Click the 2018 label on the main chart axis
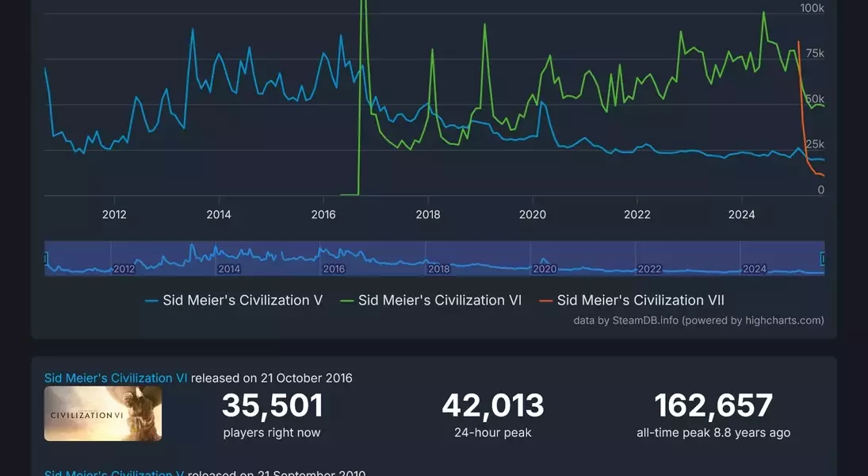Image resolution: width=868 pixels, height=476 pixels. [x=428, y=214]
